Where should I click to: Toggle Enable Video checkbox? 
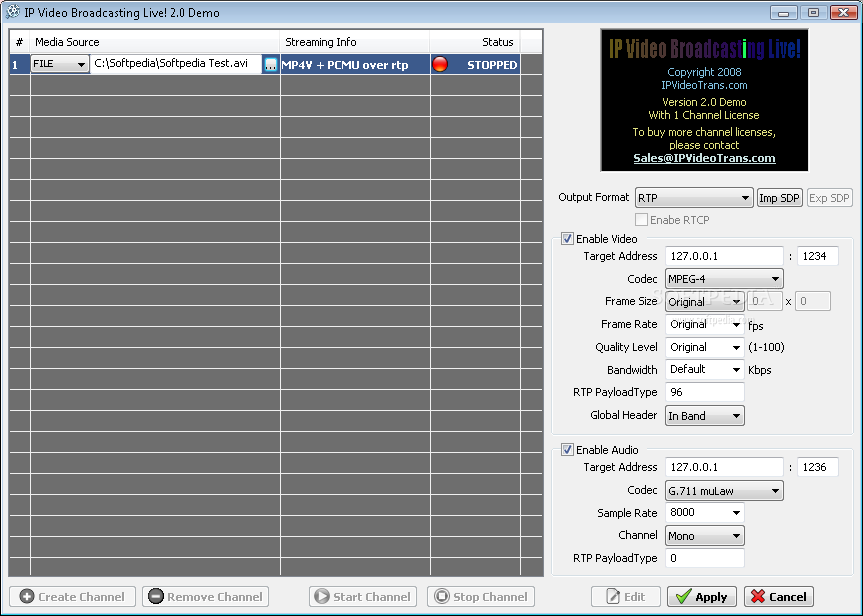(567, 239)
